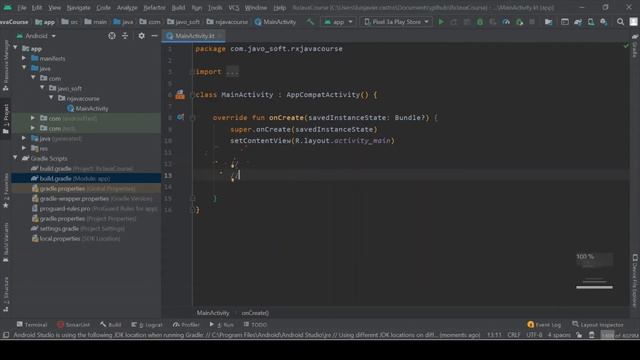Click tool window quick access icon in status bar
Image resolution: width=640 pixels, height=360 pixels.
pyautogui.click(x=6, y=335)
